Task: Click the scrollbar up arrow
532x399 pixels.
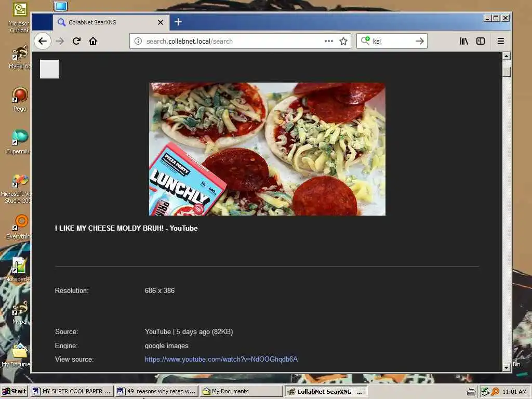Action: point(506,56)
